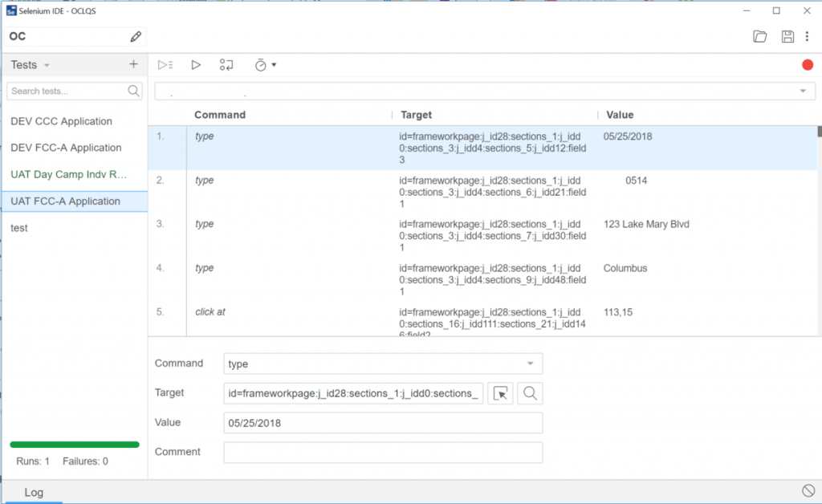Select command row with value Columbus
The width and height of the screenshot is (822, 504).
click(482, 280)
